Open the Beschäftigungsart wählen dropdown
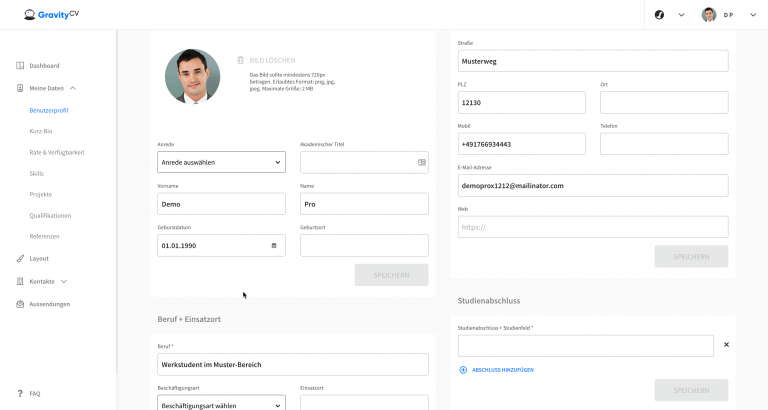The width and height of the screenshot is (768, 410). pyautogui.click(x=221, y=405)
